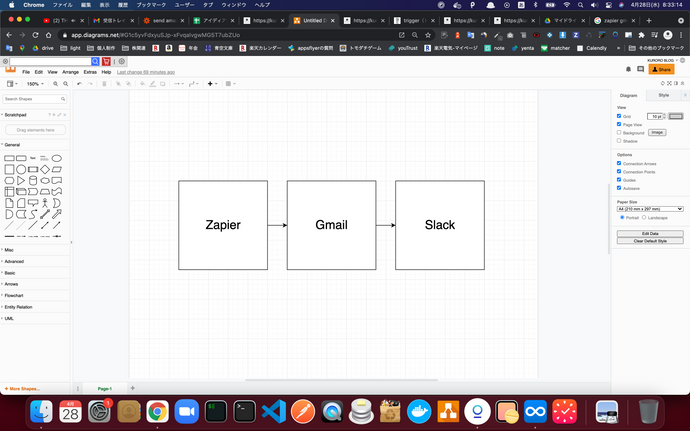This screenshot has height=431, width=690.
Task: Uncheck the Page View checkbox
Action: 619,124
